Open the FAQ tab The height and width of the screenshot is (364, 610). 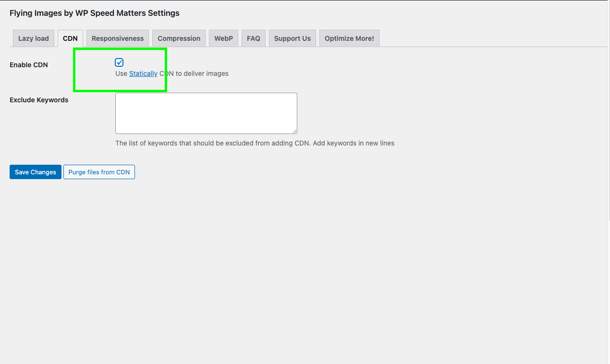pyautogui.click(x=254, y=38)
